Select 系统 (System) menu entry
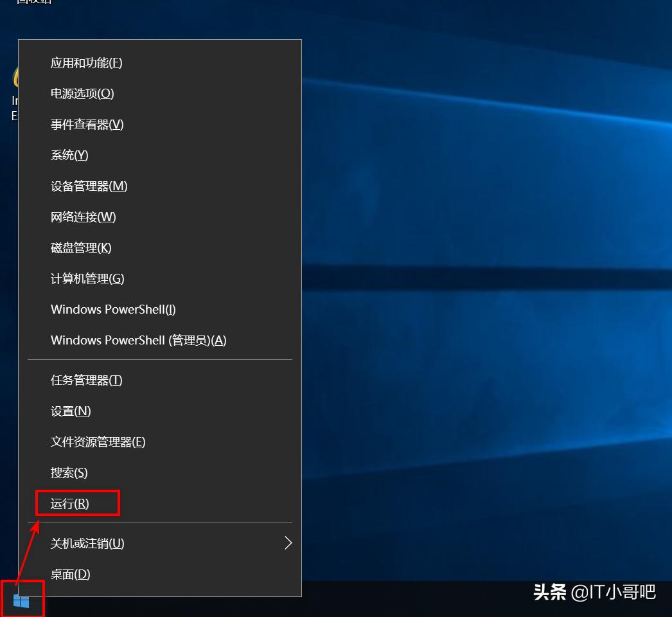Viewport: 672px width, 617px height. (x=68, y=155)
